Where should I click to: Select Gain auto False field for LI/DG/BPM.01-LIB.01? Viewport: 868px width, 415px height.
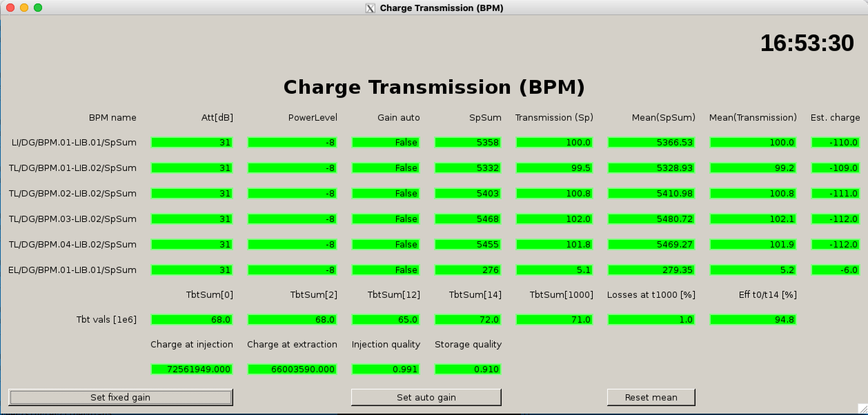pos(385,142)
